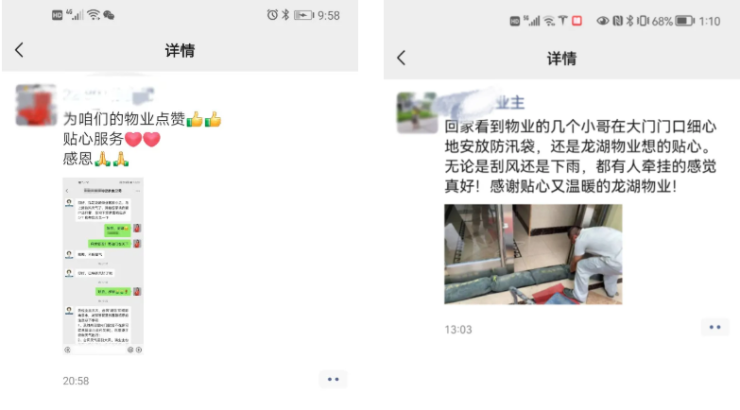Tap the eye comfort icon in the right status bar

[x=603, y=21]
